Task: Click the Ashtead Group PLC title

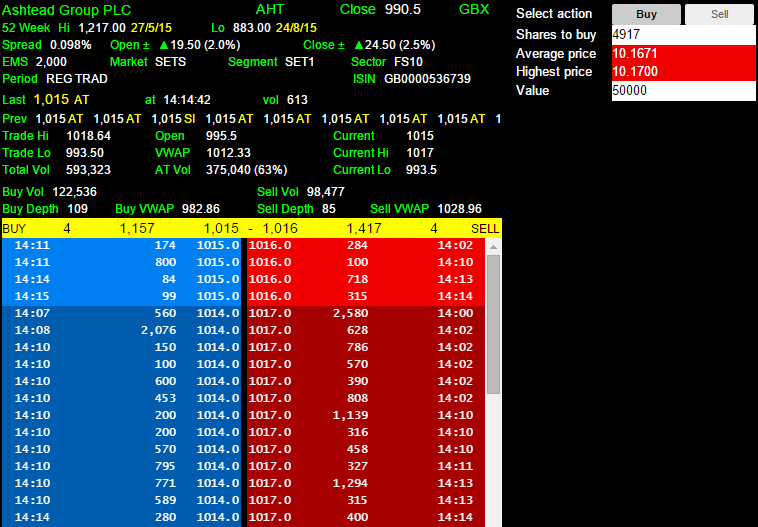Action: coord(67,10)
